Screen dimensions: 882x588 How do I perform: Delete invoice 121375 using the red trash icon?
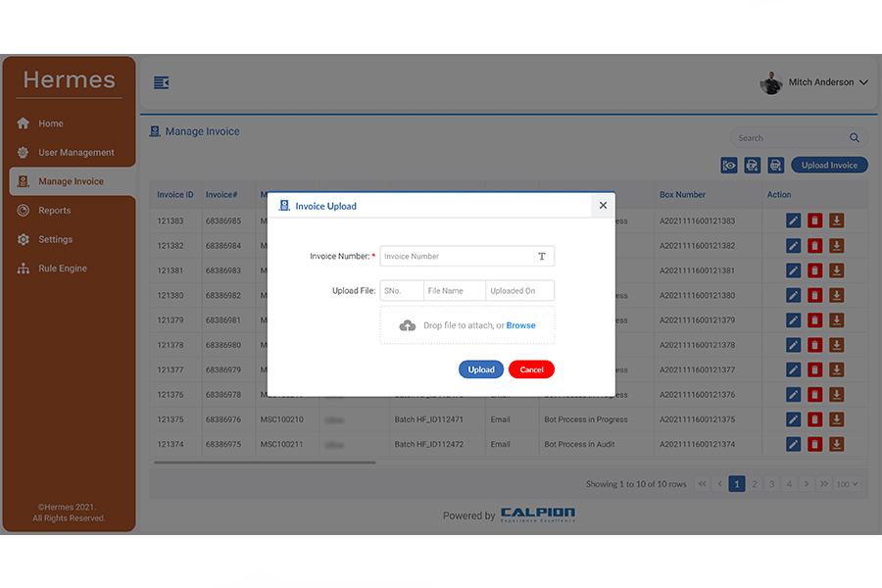click(814, 419)
